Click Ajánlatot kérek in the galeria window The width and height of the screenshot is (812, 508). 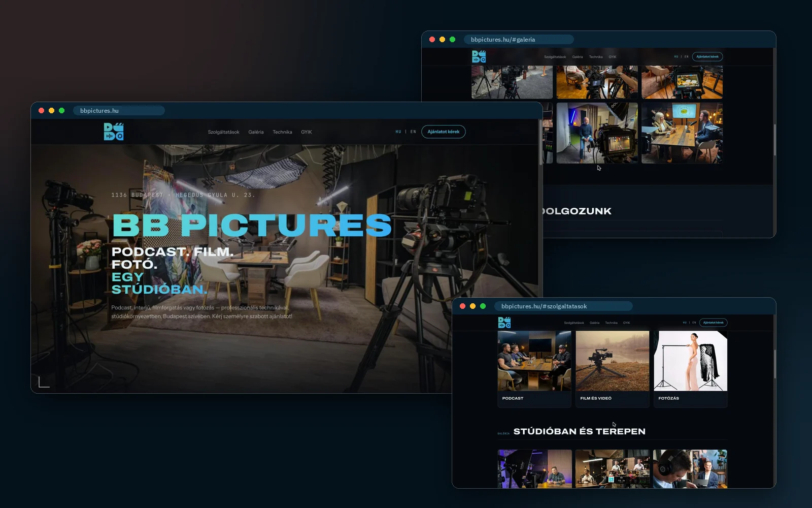(707, 56)
